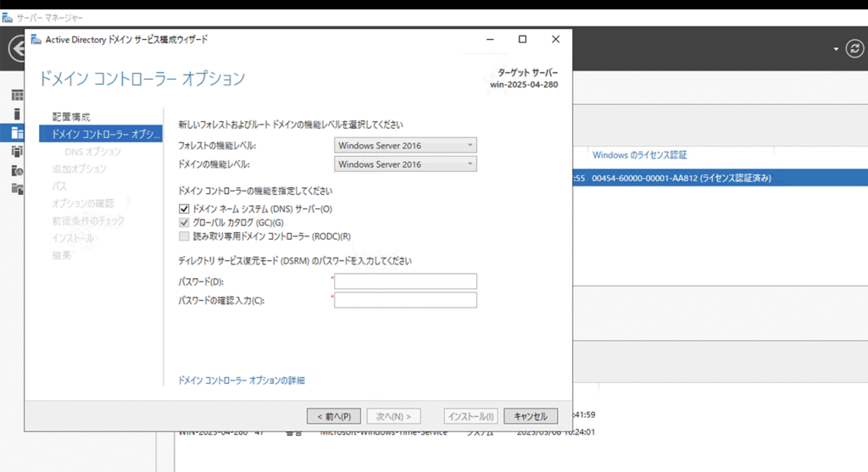Viewport: 868px width, 472px height.
Task: Click the ドメインの機能レベル label
Action: pyautogui.click(x=214, y=164)
